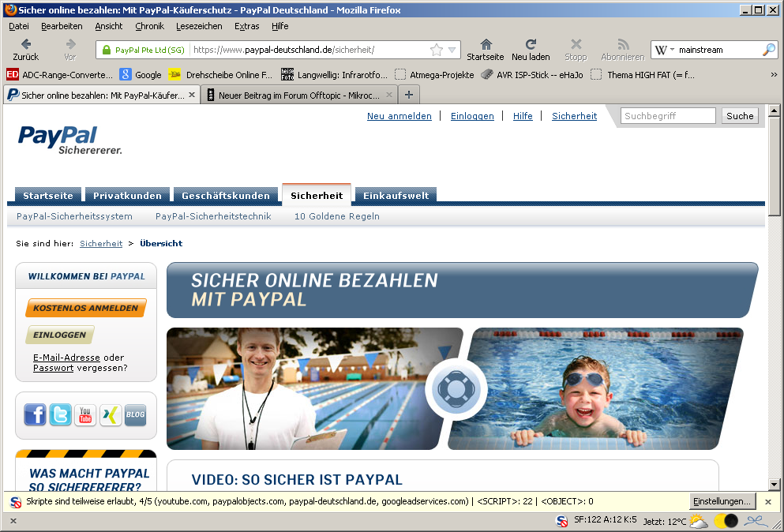The width and height of the screenshot is (784, 532).
Task: Open search engine selector dropdown
Action: (665, 50)
